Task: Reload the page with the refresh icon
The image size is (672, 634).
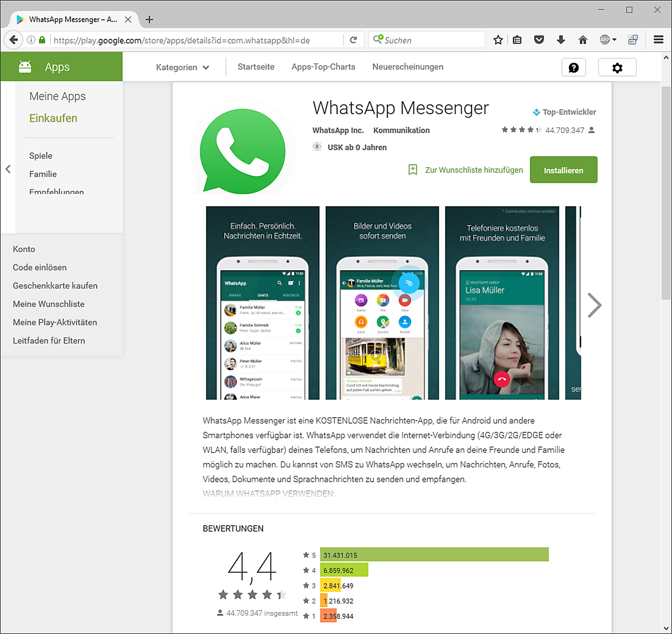Action: pos(353,40)
